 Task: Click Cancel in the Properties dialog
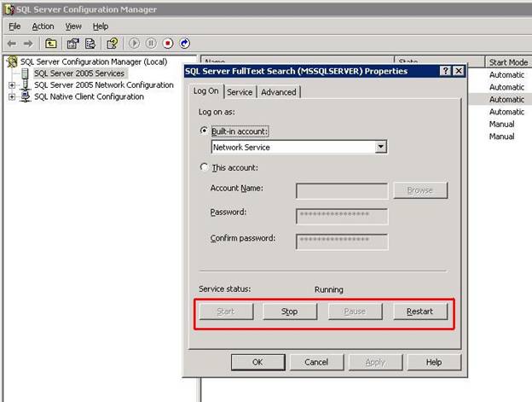[316, 362]
